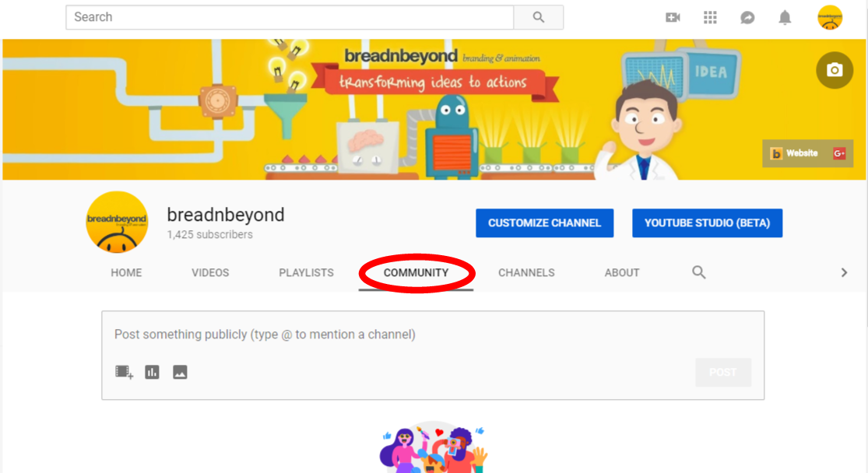Click the poll icon in the post box
The width and height of the screenshot is (868, 473).
pos(153,373)
